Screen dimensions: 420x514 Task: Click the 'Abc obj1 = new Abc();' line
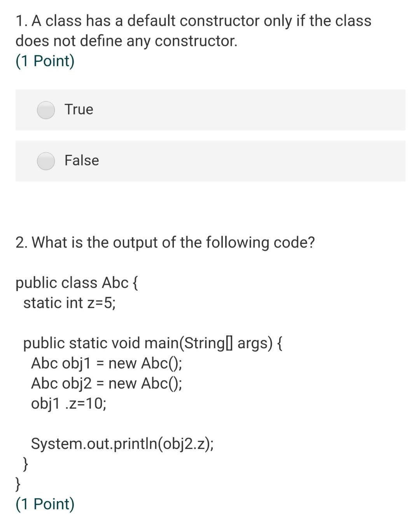(x=107, y=363)
